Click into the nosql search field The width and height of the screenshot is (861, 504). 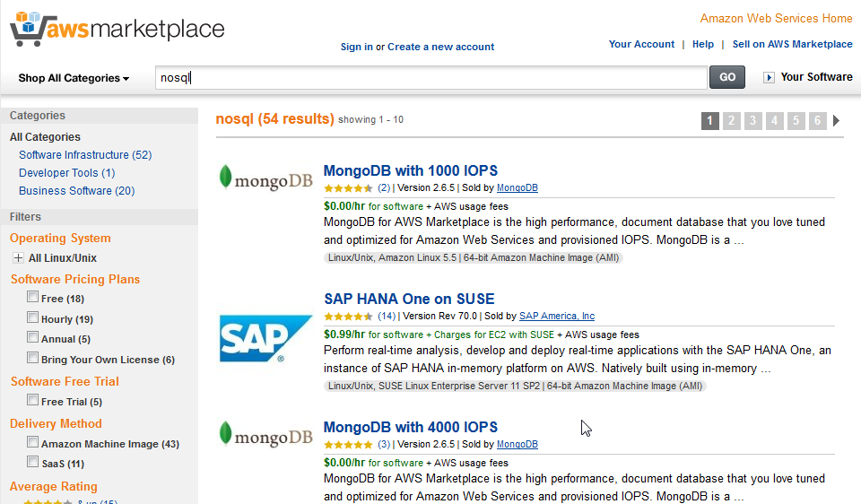(431, 77)
